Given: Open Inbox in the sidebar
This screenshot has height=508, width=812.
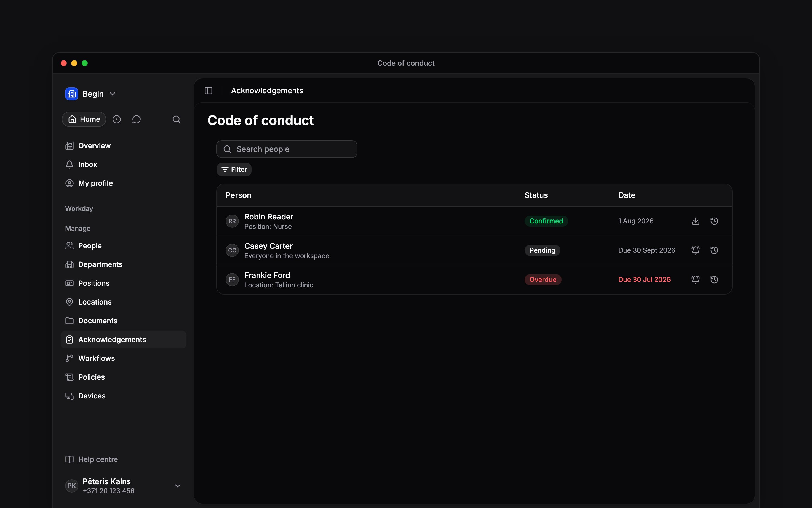Looking at the screenshot, I should [x=124, y=165].
